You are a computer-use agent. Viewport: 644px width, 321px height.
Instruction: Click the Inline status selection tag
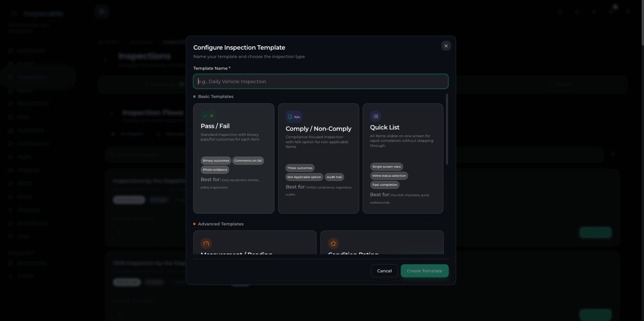[389, 176]
